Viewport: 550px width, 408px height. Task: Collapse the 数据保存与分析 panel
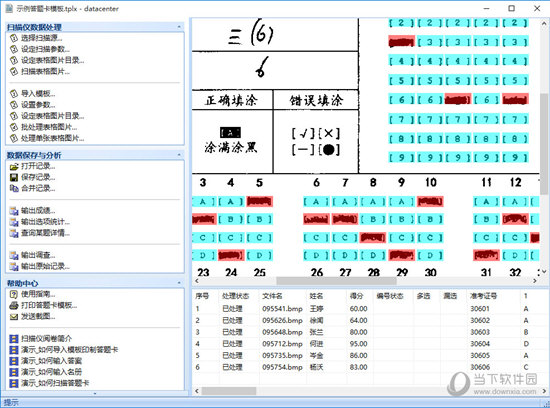pyautogui.click(x=179, y=155)
